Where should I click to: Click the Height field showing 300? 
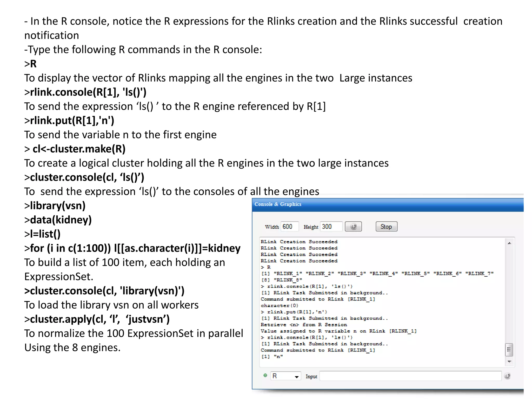pos(331,227)
